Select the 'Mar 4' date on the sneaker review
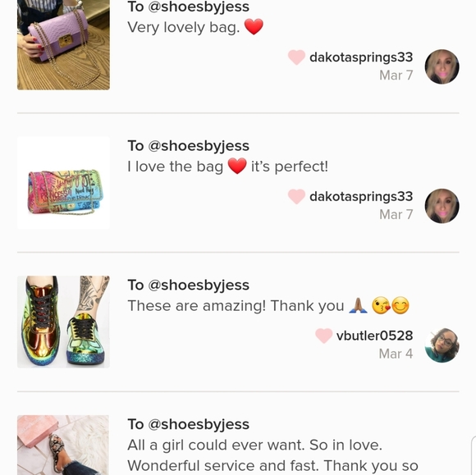This screenshot has height=475, width=476. click(396, 354)
